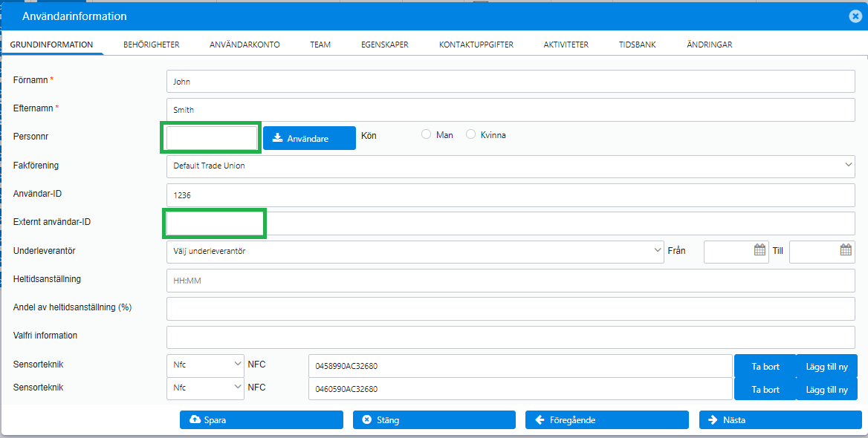Select the Man radio button

(x=427, y=134)
